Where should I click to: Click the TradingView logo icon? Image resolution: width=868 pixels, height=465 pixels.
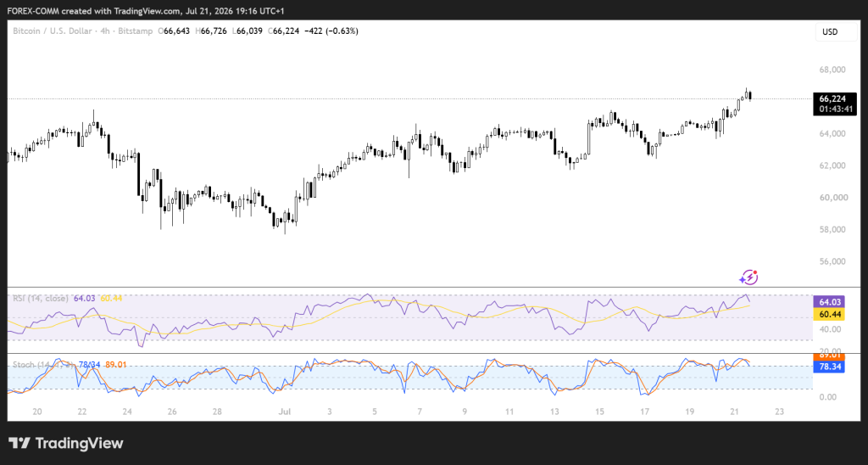pyautogui.click(x=19, y=443)
